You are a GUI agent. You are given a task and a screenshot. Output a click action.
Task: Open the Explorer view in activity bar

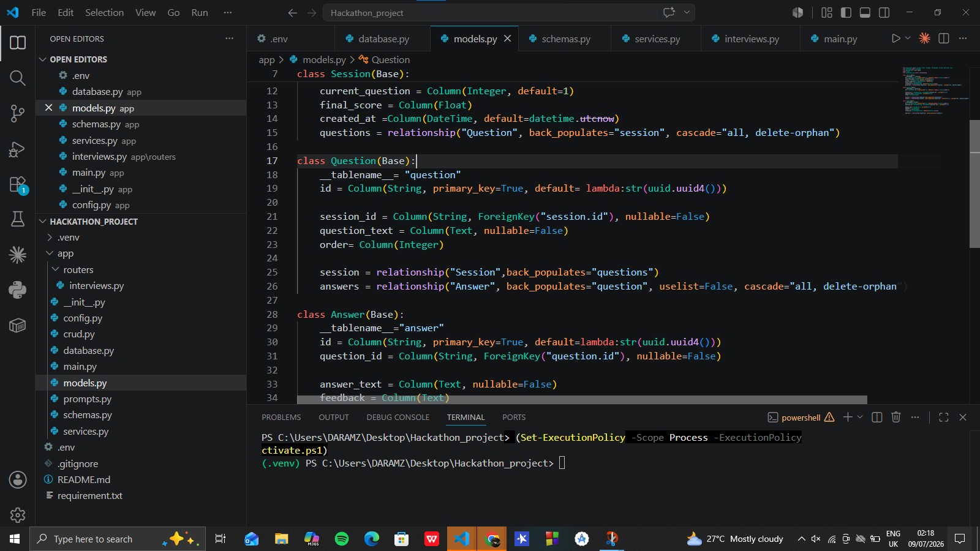18,43
